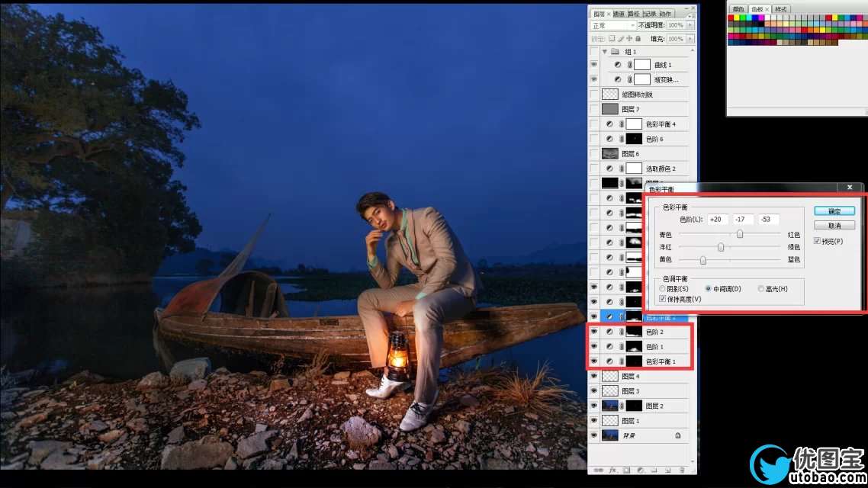Create a new group via folder icon
The height and width of the screenshot is (488, 868).
click(654, 470)
